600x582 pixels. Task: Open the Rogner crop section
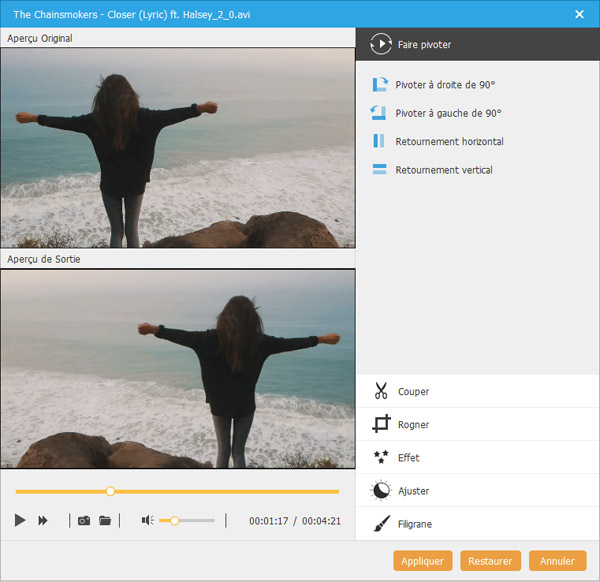point(413,424)
